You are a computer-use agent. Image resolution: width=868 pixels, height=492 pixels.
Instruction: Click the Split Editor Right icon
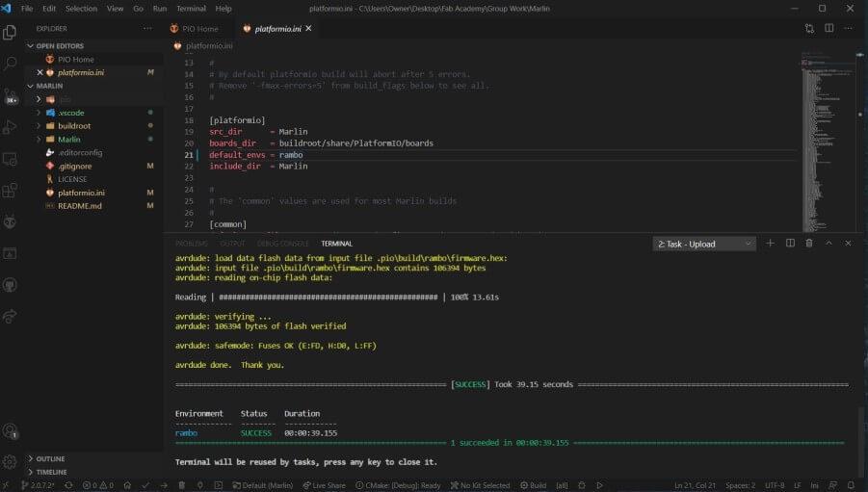tap(829, 28)
